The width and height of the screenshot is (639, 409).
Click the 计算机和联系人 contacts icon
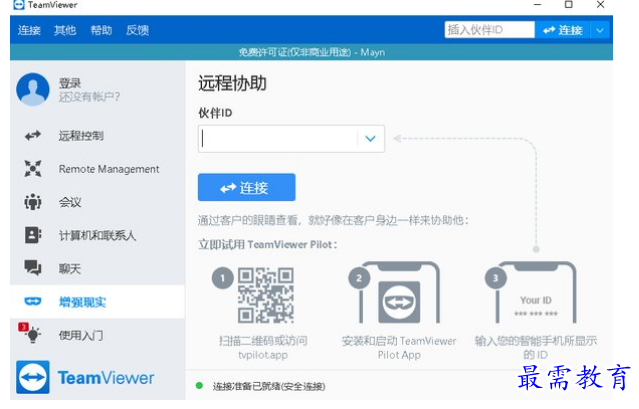[33, 235]
